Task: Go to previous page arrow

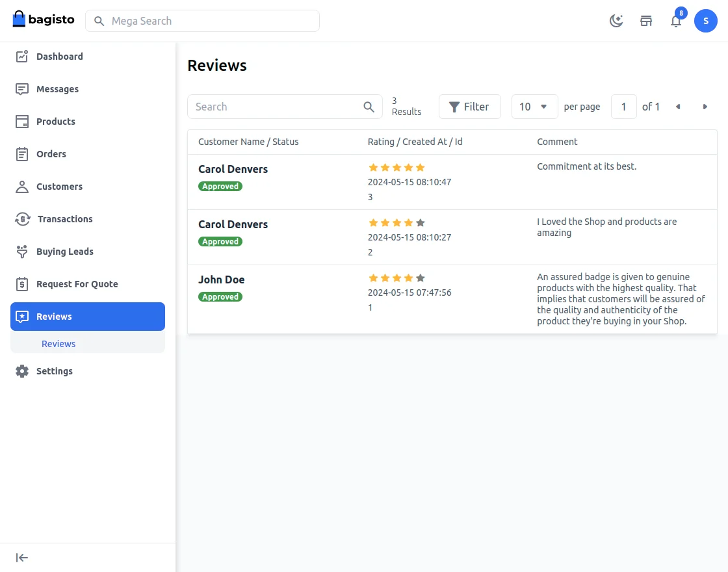Action: [678, 107]
